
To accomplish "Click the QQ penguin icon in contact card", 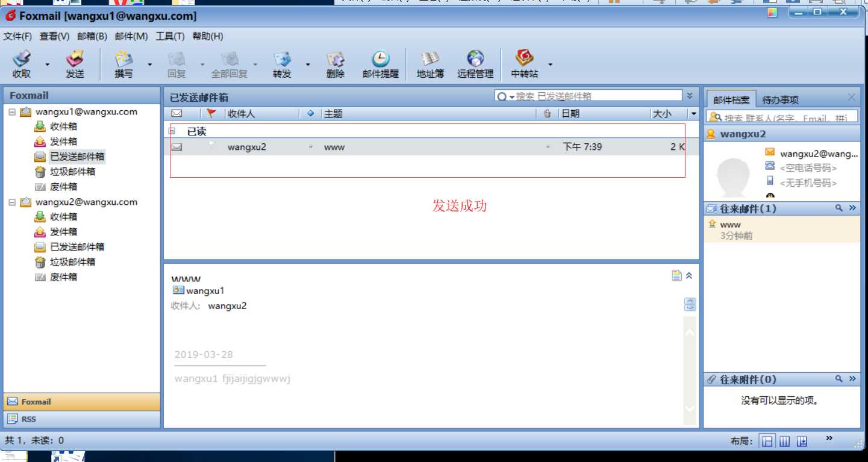I will pyautogui.click(x=770, y=195).
